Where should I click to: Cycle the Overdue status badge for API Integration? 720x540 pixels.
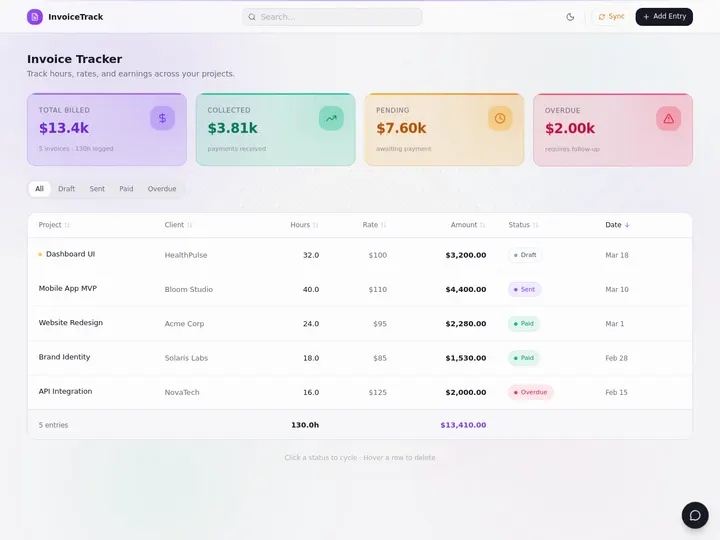[x=530, y=392]
